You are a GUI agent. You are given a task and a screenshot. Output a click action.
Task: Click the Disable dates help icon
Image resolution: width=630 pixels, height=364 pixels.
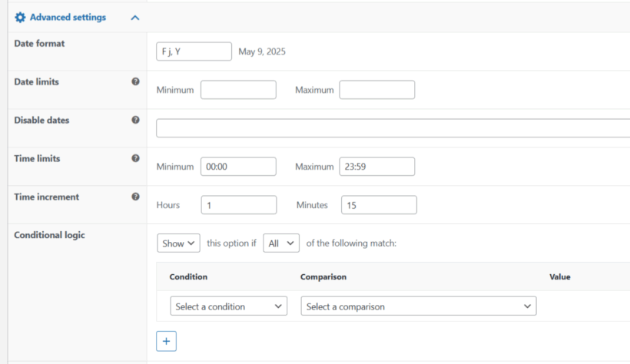tap(135, 120)
